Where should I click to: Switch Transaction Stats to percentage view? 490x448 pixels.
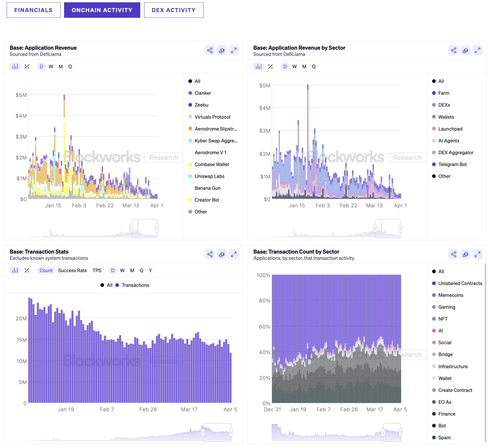[27, 270]
